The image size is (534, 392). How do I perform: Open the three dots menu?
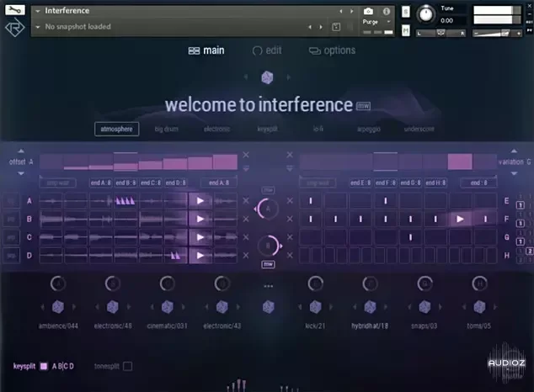pyautogui.click(x=269, y=286)
